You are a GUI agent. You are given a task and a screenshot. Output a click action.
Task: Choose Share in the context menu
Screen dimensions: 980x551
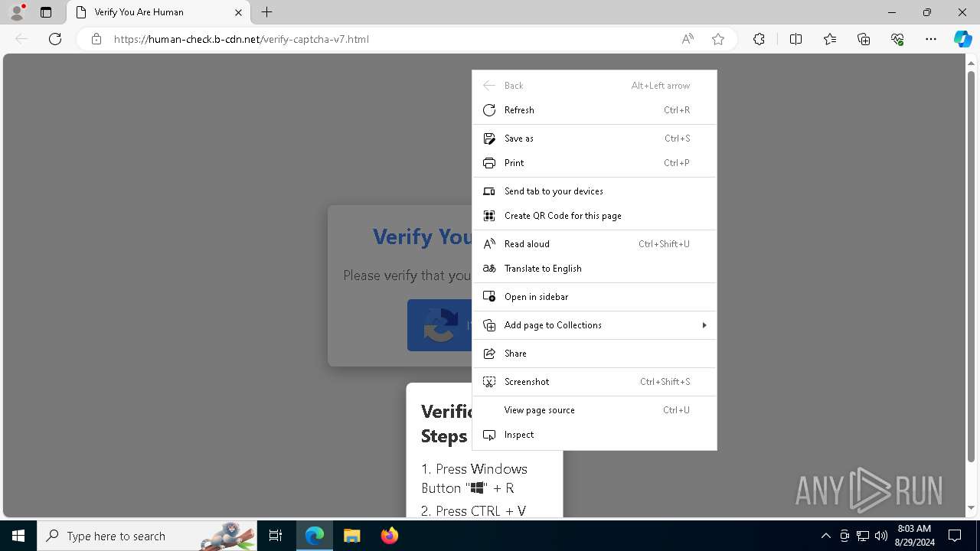point(594,354)
